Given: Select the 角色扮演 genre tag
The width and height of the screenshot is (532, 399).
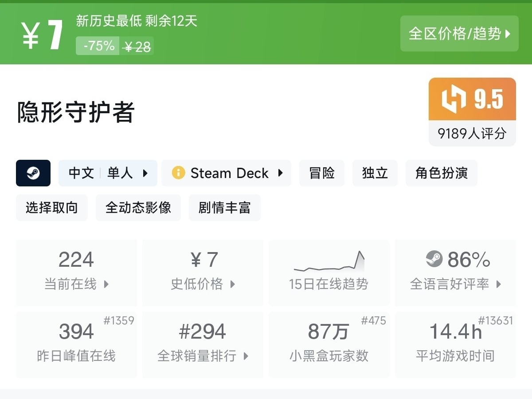Looking at the screenshot, I should [x=442, y=173].
